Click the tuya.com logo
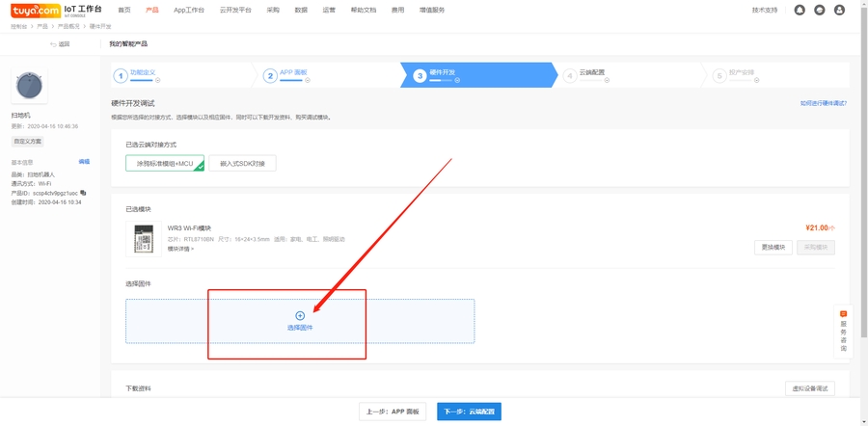The width and height of the screenshot is (868, 426). [36, 11]
